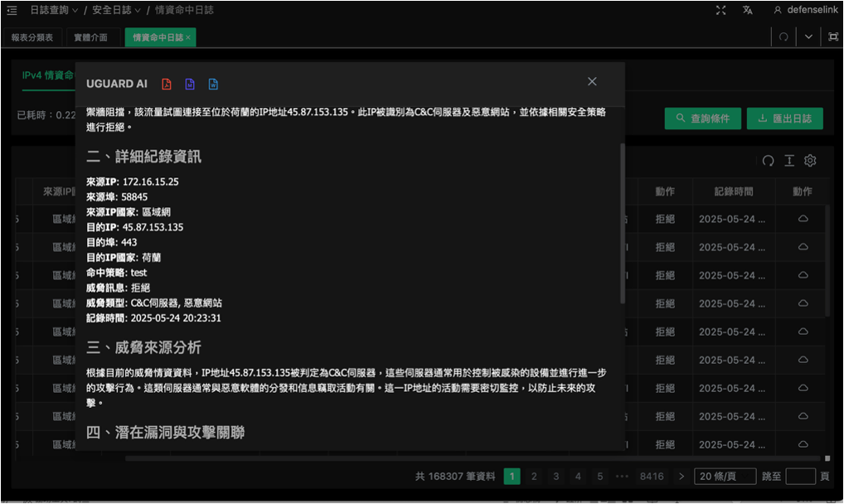Click the table refresh icon
This screenshot has width=844, height=504.
[768, 161]
